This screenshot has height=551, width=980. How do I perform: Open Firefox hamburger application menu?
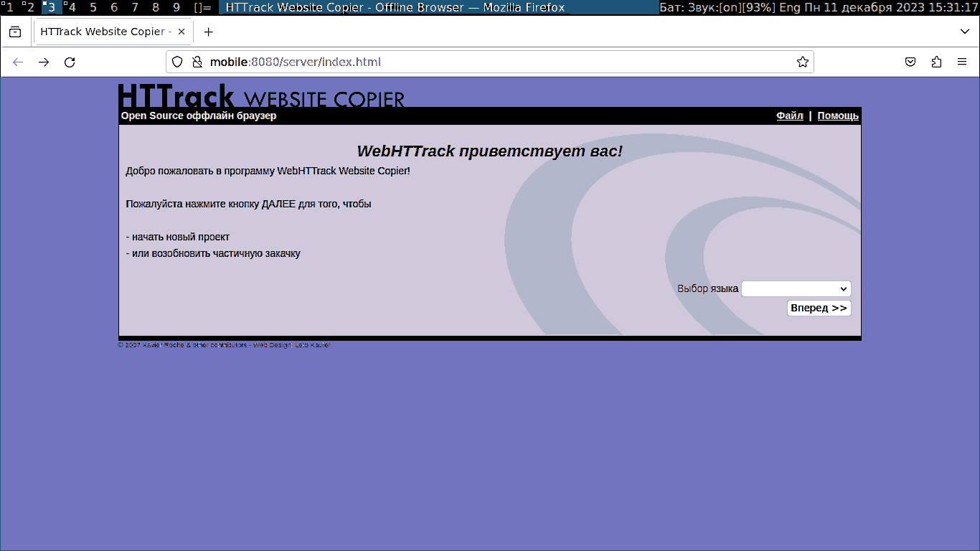tap(962, 62)
